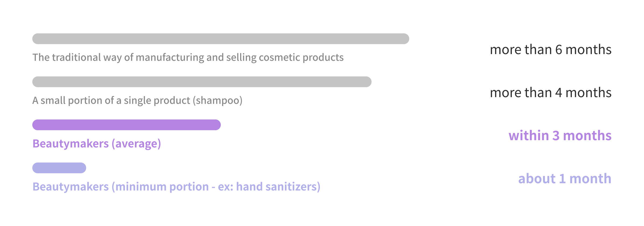Click the lavender 'about 1 month' text
Viewport: 644px width, 226px height.
pos(565,179)
